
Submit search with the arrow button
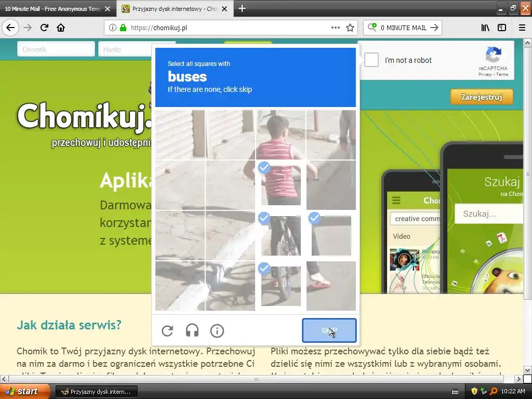pos(434,28)
